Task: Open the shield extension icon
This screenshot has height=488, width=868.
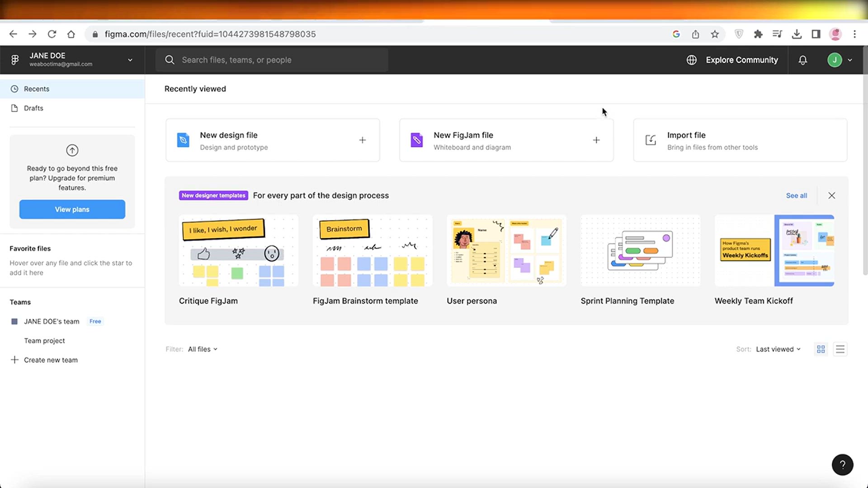Action: point(739,34)
